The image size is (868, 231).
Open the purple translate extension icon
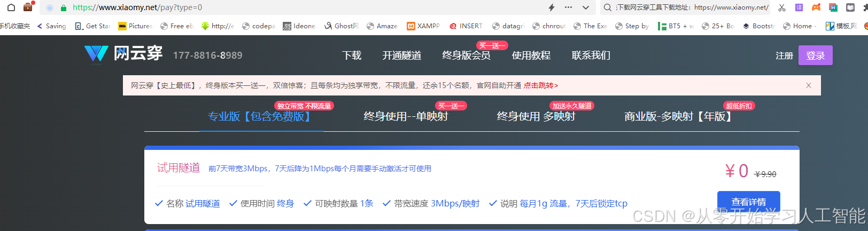[x=799, y=7]
